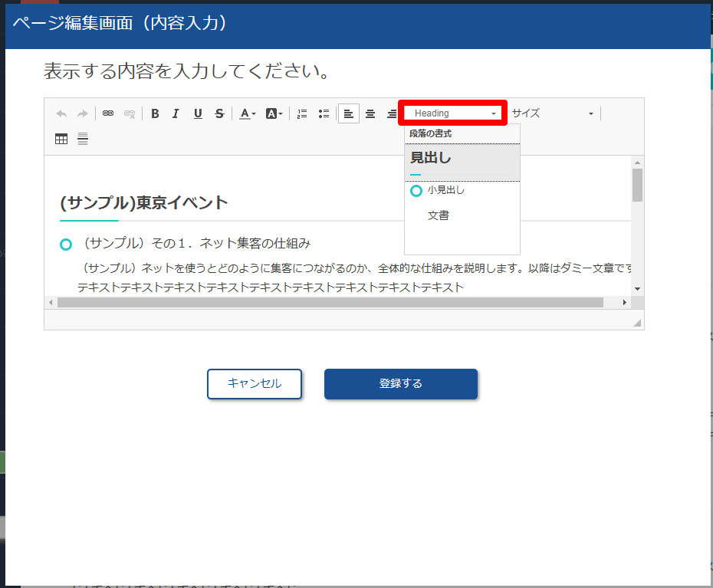Toggle underline formatting
713x588 pixels.
pos(198,113)
